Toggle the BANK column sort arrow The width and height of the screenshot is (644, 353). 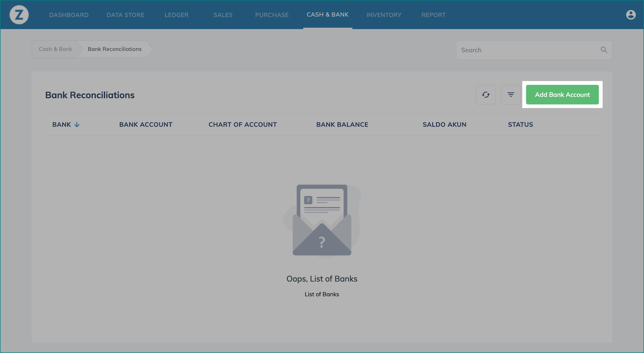click(x=77, y=125)
